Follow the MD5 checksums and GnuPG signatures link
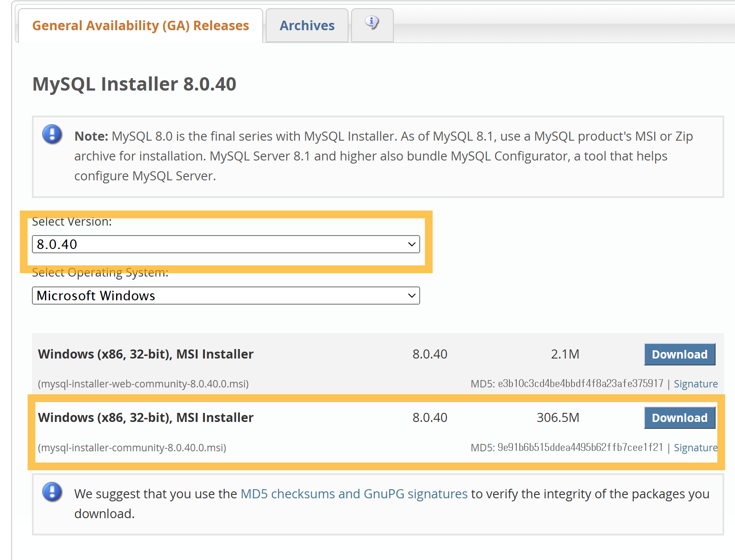 click(x=354, y=494)
